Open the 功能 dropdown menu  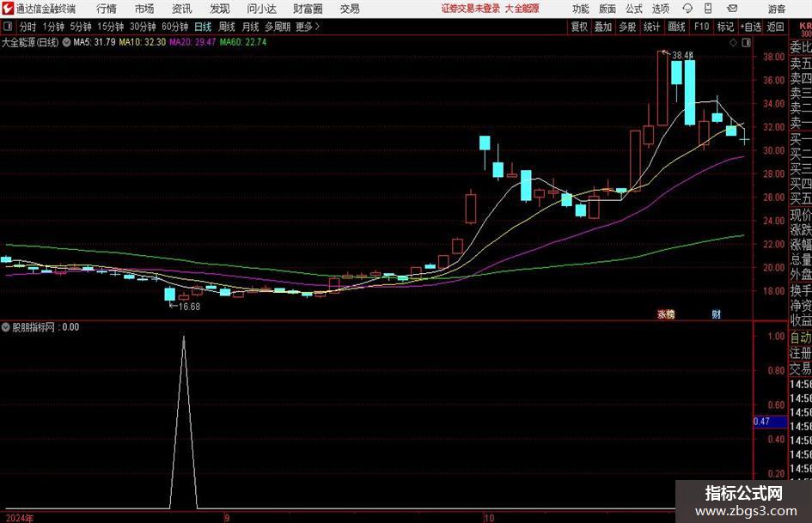coord(581,9)
